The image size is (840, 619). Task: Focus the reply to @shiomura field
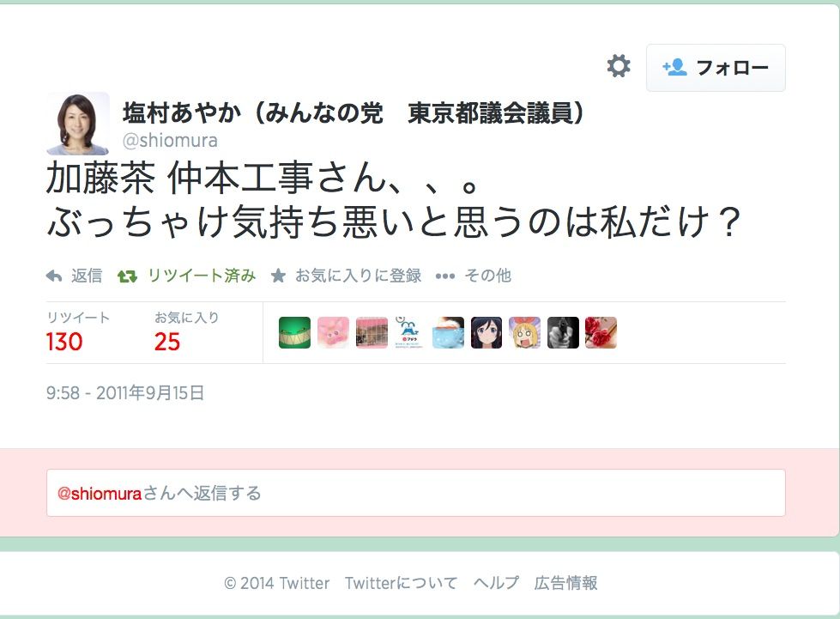416,493
